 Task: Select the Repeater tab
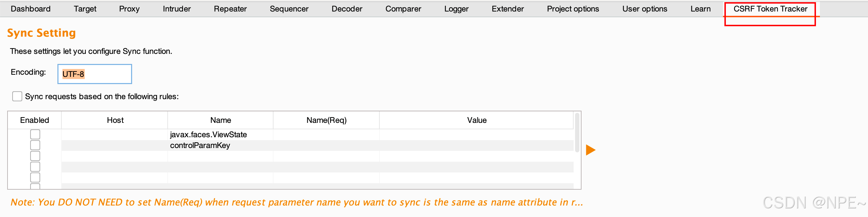tap(230, 9)
